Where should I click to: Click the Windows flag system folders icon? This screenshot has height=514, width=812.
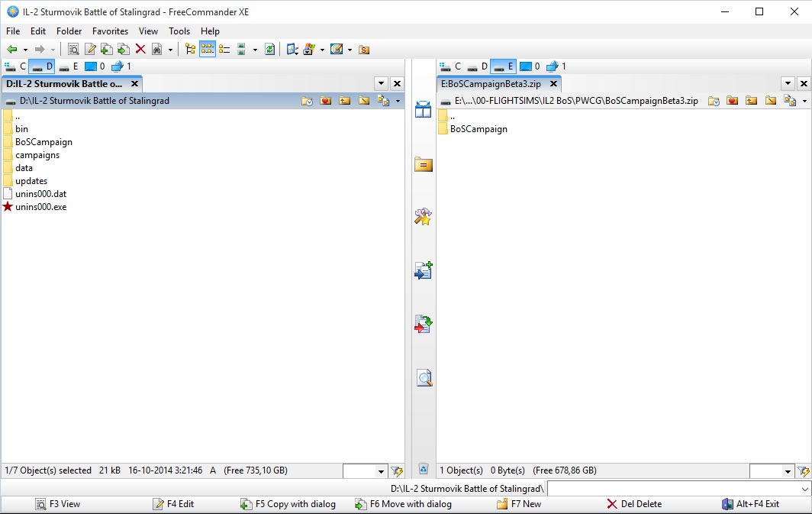pyautogui.click(x=309, y=50)
